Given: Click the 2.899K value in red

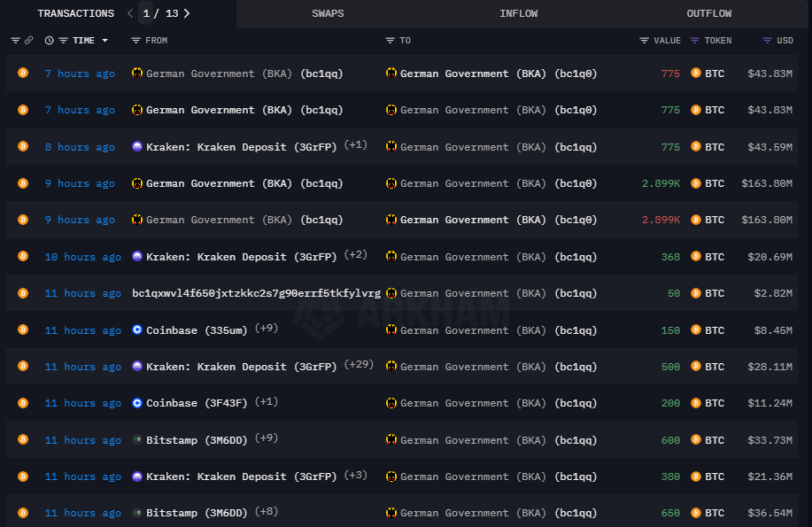Looking at the screenshot, I should click(661, 220).
